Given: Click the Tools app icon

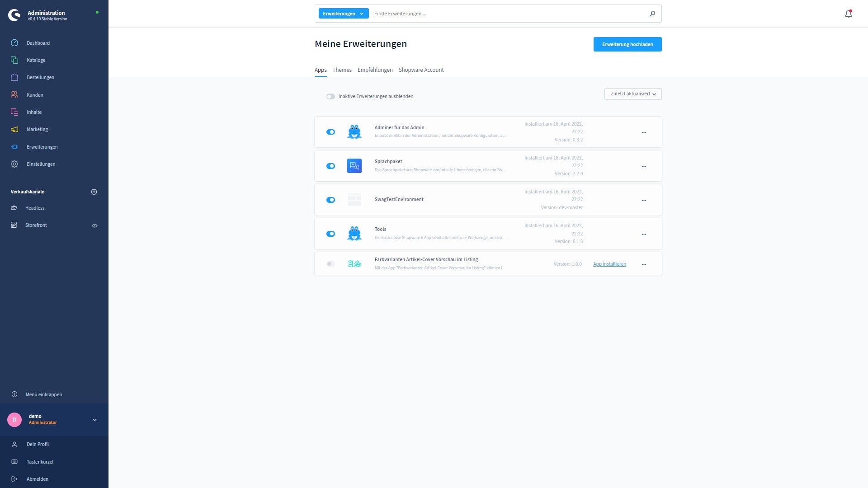Looking at the screenshot, I should 354,233.
